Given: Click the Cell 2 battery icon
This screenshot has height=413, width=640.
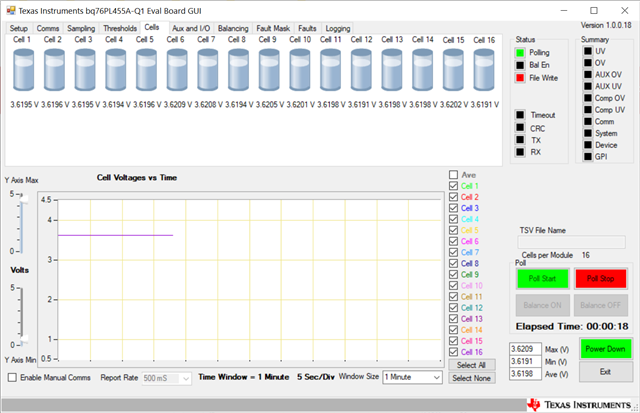Looking at the screenshot, I should 54,70.
